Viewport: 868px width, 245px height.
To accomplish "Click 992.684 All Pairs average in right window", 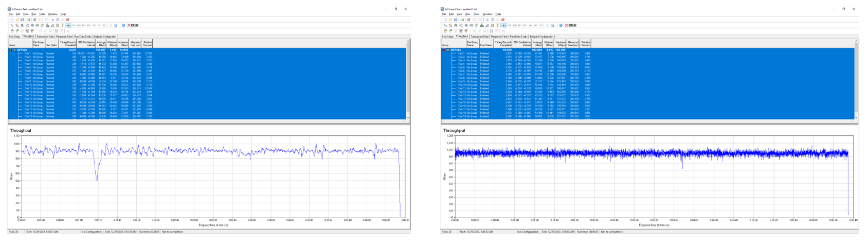I will 537,50.
